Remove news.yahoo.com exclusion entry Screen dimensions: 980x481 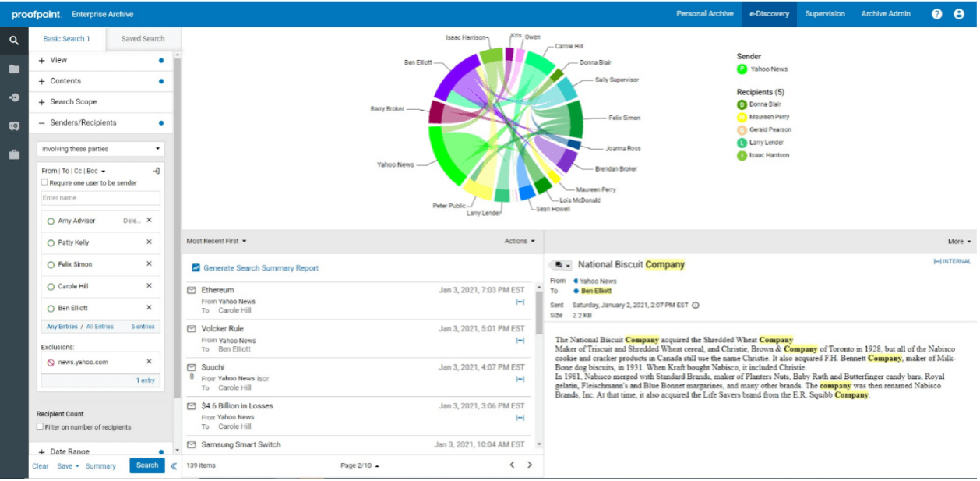[150, 362]
